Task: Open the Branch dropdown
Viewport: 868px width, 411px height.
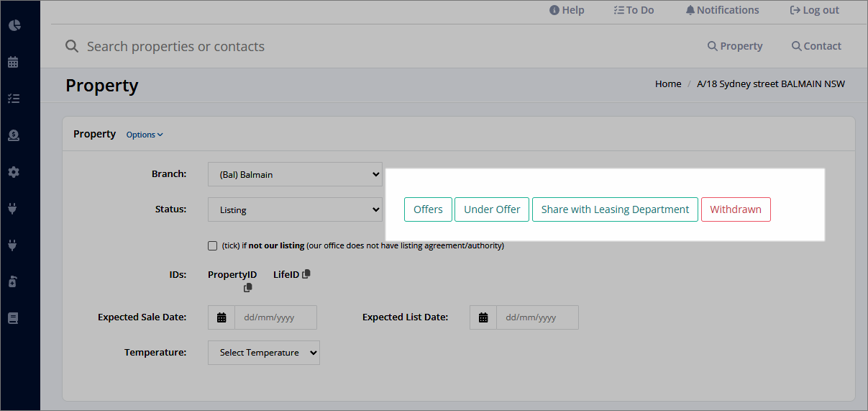Action: (295, 174)
